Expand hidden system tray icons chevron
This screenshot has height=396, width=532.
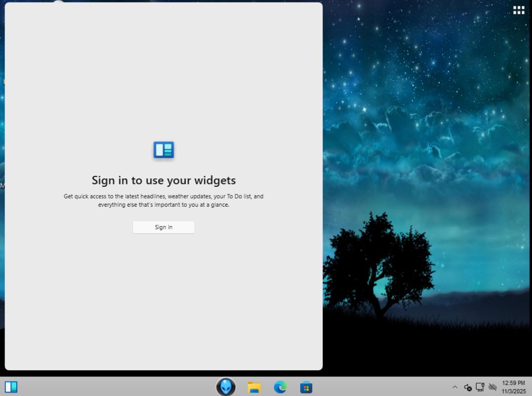click(455, 387)
